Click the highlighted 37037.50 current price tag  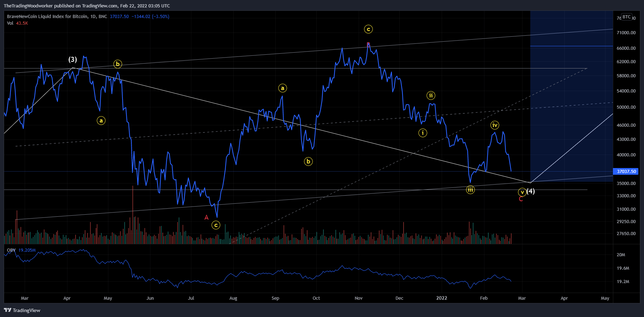[x=626, y=171]
